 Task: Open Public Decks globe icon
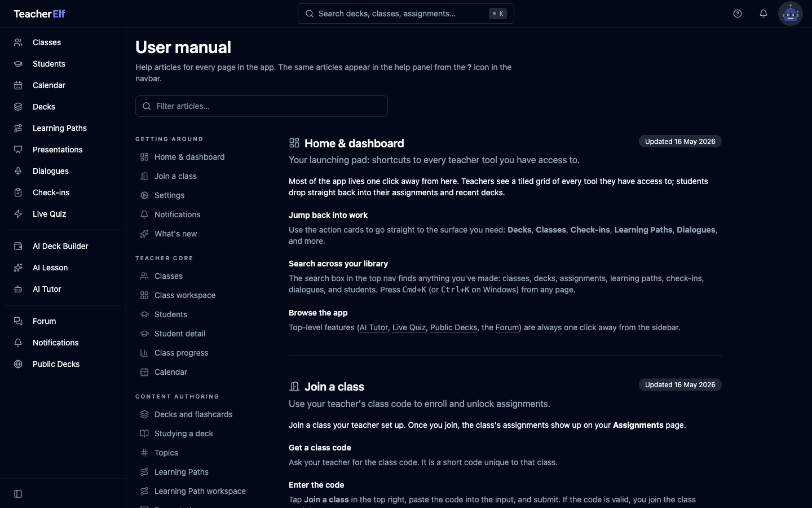pyautogui.click(x=18, y=364)
